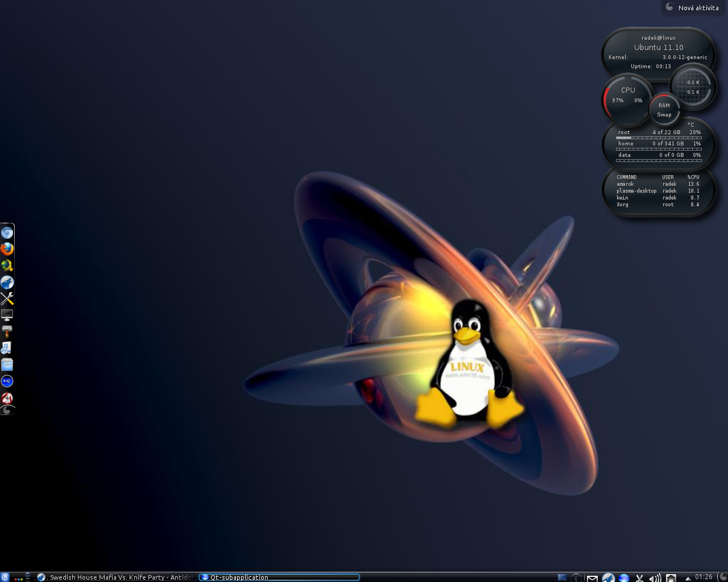Image resolution: width=728 pixels, height=582 pixels.
Task: Open the music disc file icon
Action: pyautogui.click(x=7, y=348)
